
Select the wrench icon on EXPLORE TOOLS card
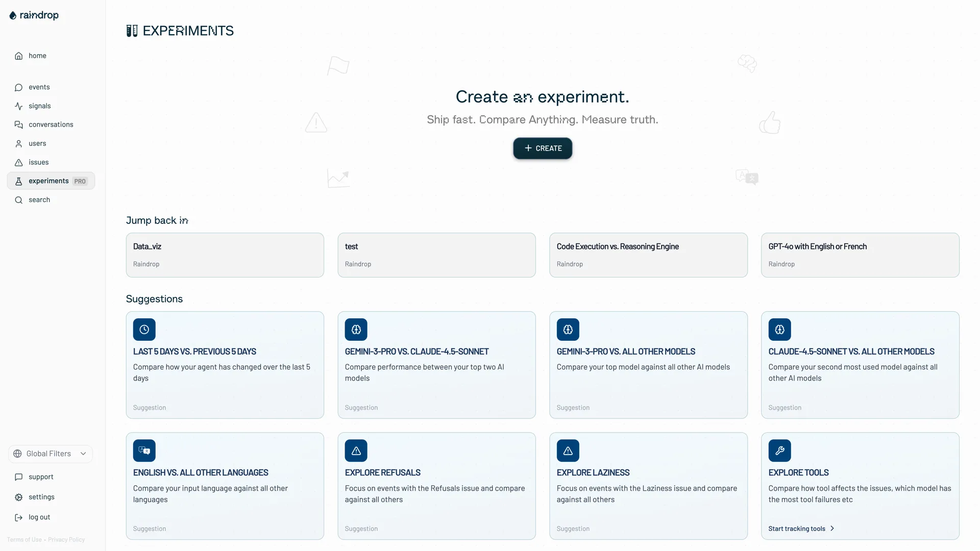coord(779,450)
